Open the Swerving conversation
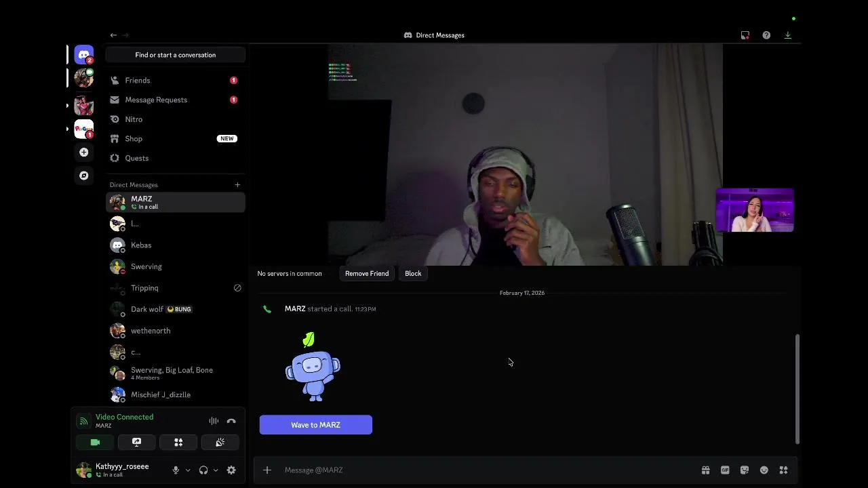 [176, 266]
